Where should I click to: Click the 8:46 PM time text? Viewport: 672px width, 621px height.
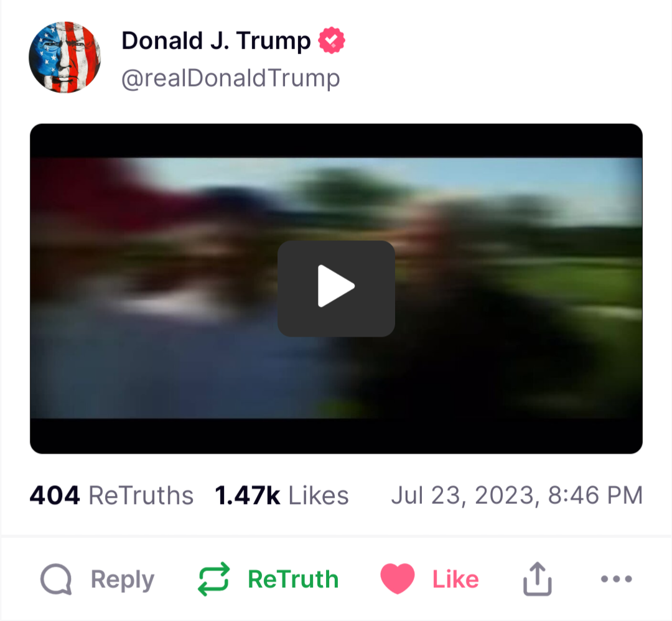(595, 495)
